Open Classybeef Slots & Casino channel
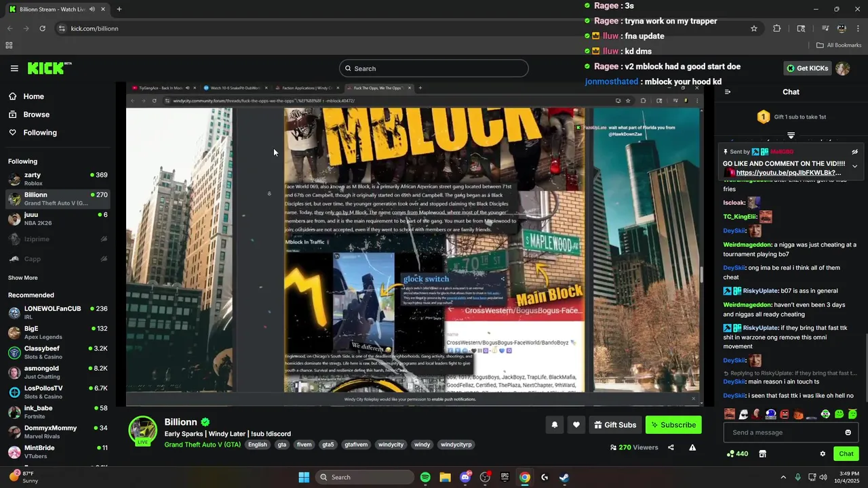The width and height of the screenshot is (868, 488). coord(58,352)
